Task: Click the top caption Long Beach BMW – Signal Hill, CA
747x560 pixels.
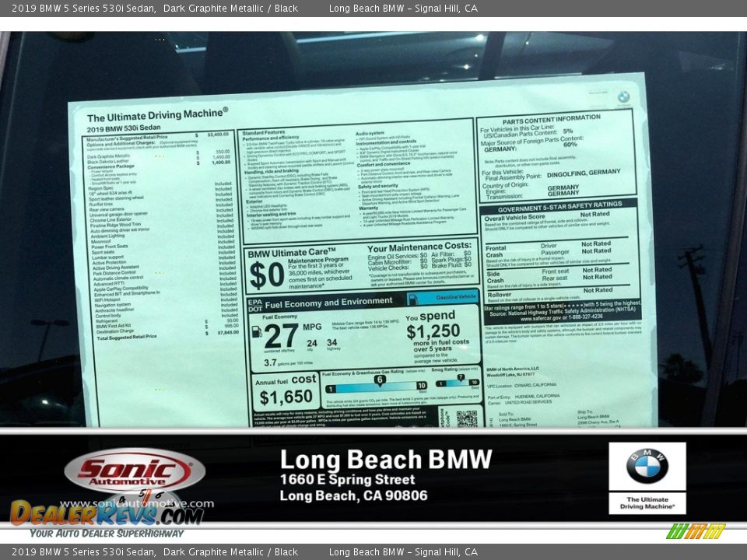Action: 403,8
